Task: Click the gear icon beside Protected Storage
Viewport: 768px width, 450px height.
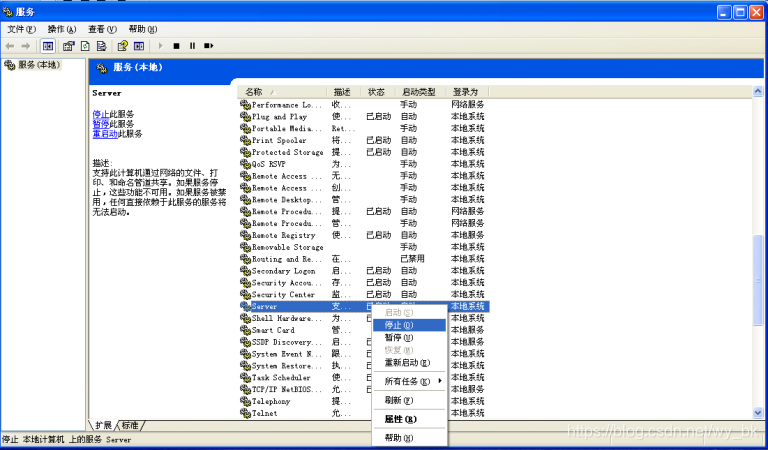Action: (245, 152)
